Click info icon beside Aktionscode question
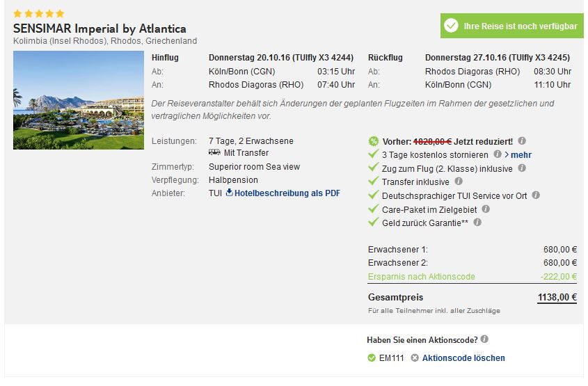 (x=484, y=339)
